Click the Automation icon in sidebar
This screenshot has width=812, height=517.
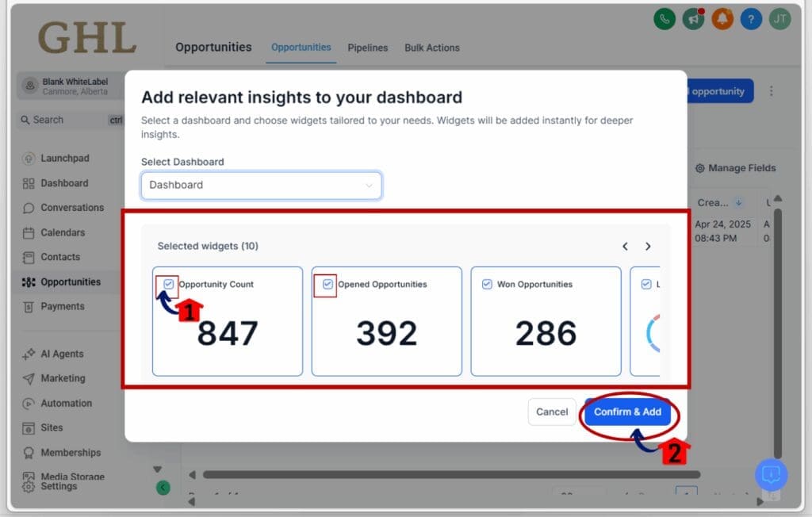pos(29,404)
